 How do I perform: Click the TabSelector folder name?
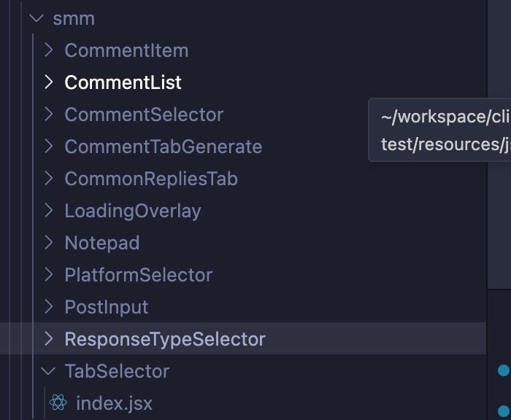117,371
